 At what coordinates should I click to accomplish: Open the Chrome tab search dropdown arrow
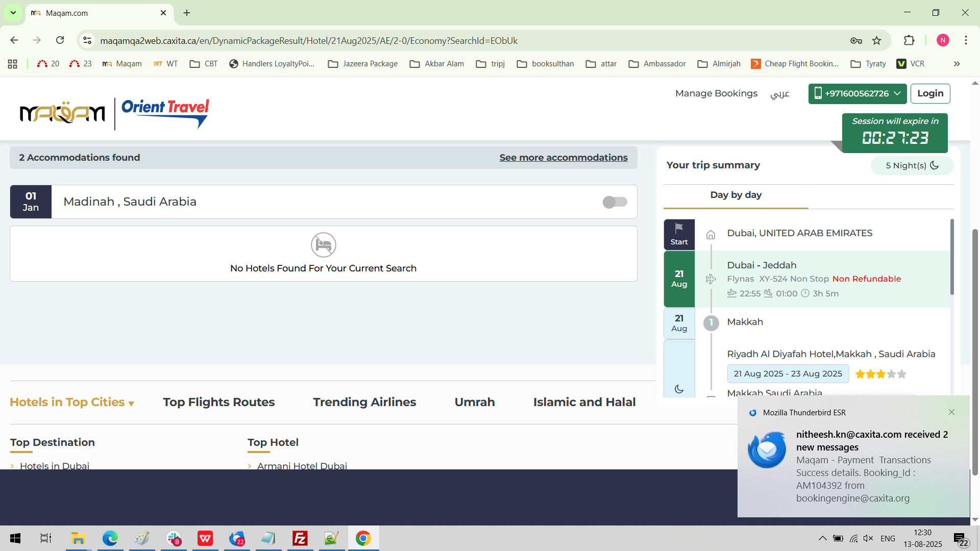(x=13, y=13)
